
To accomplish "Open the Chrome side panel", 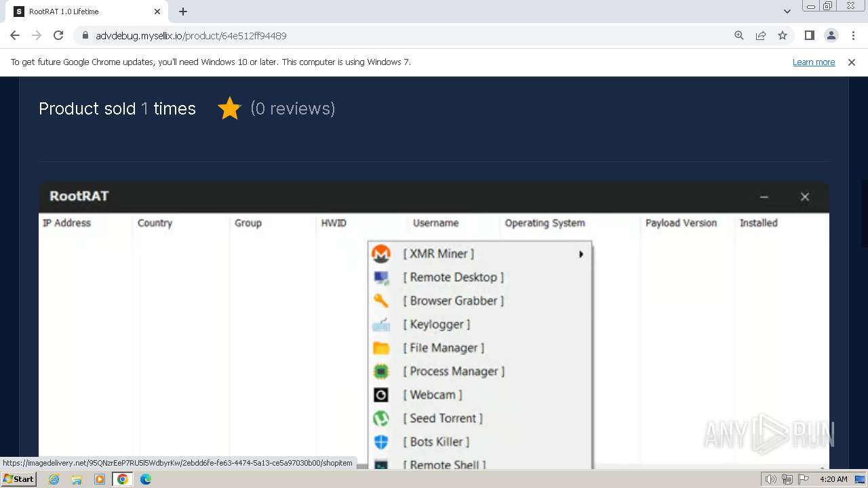I will coord(810,35).
